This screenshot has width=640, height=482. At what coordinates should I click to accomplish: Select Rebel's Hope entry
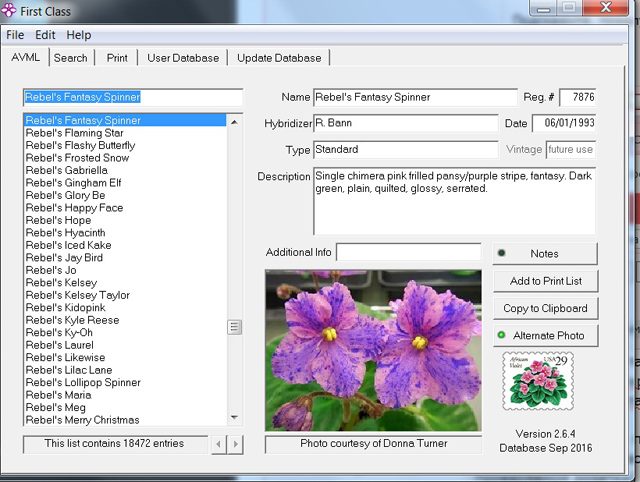tap(125, 220)
